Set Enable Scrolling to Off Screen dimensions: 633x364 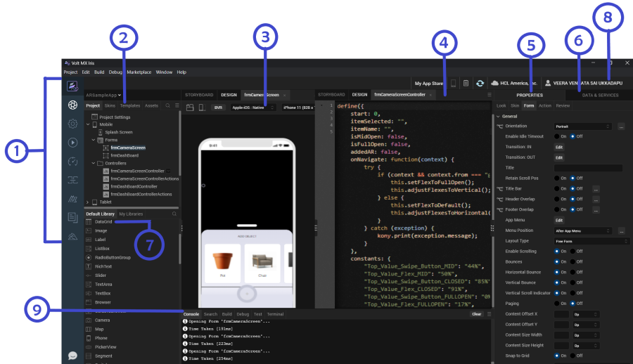(573, 251)
